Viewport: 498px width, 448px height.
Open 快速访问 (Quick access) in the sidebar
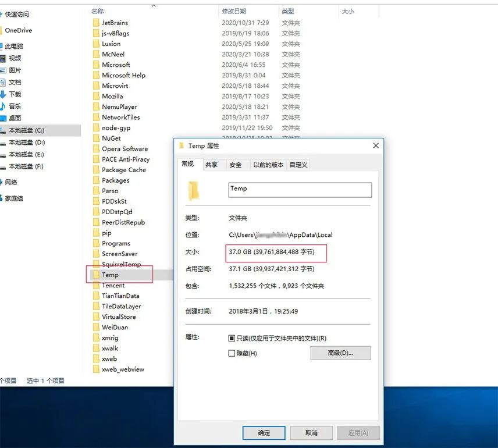point(16,15)
